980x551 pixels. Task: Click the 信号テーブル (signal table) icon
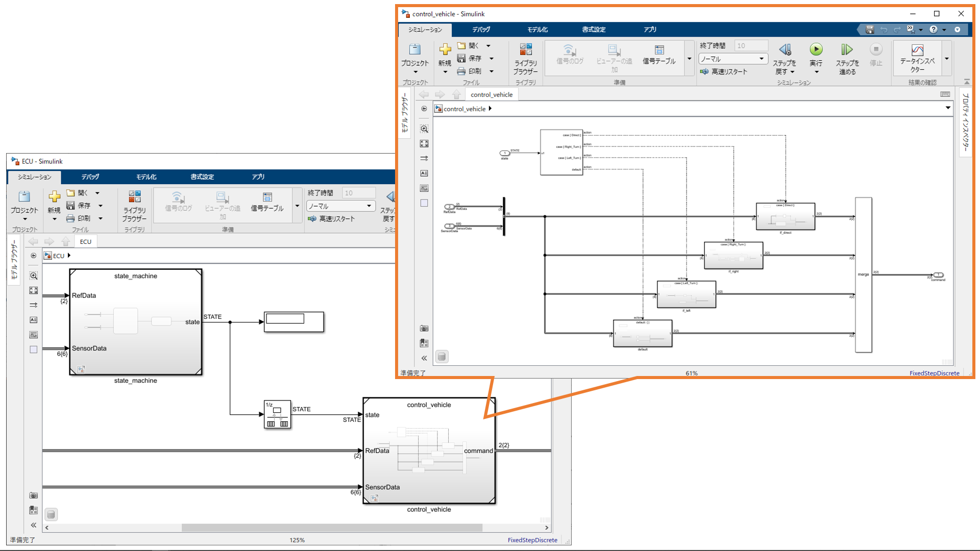pos(659,54)
